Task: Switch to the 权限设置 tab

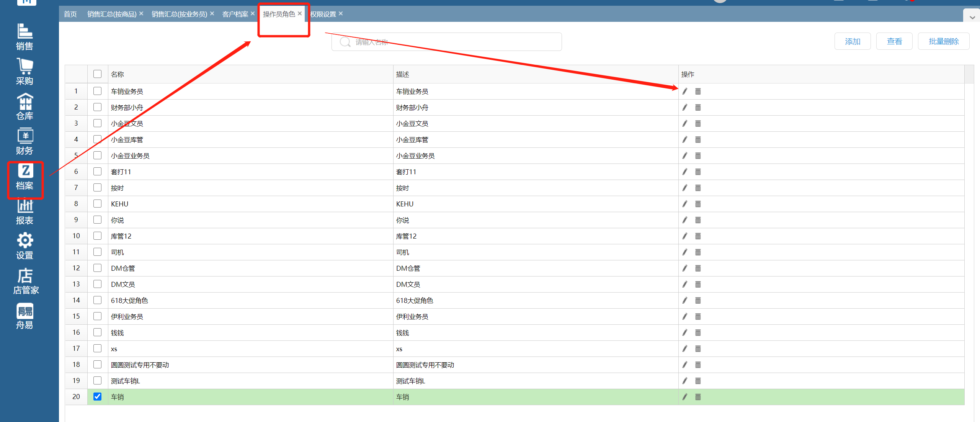Action: click(x=323, y=14)
